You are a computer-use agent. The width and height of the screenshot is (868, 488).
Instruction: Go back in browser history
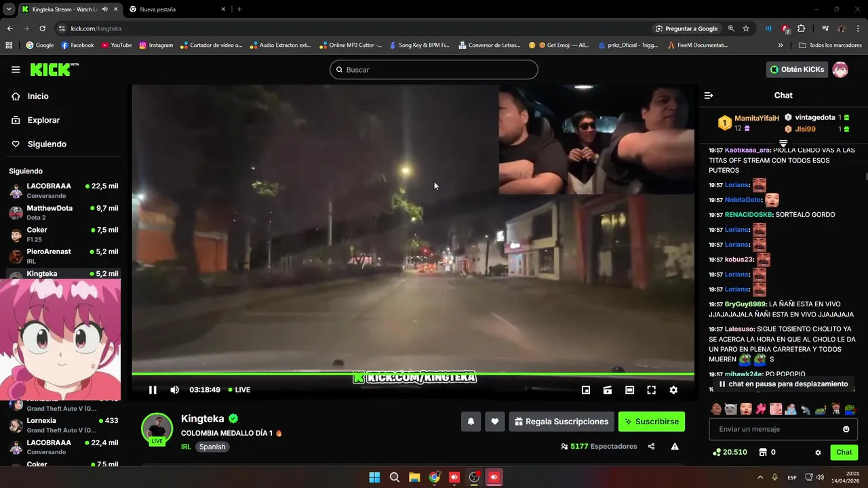[x=9, y=28]
